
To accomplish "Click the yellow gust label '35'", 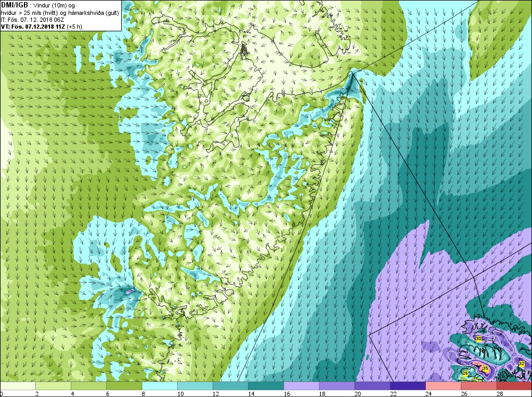I will tap(485, 368).
